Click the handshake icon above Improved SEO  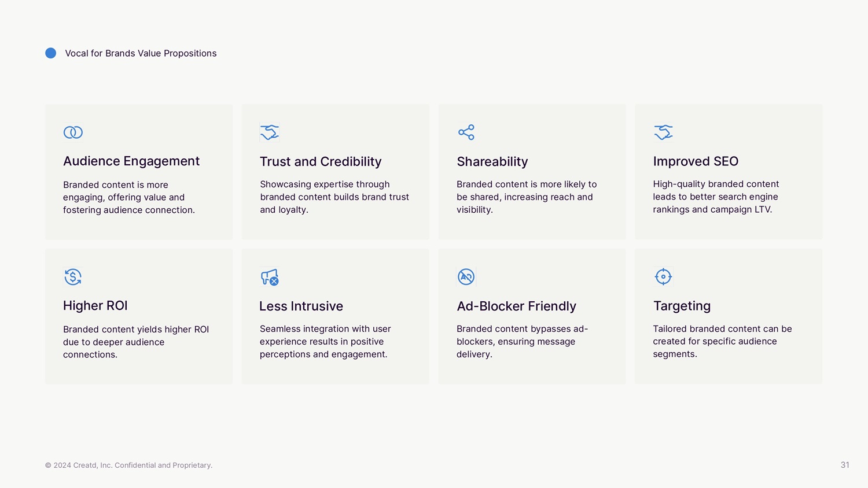click(663, 132)
